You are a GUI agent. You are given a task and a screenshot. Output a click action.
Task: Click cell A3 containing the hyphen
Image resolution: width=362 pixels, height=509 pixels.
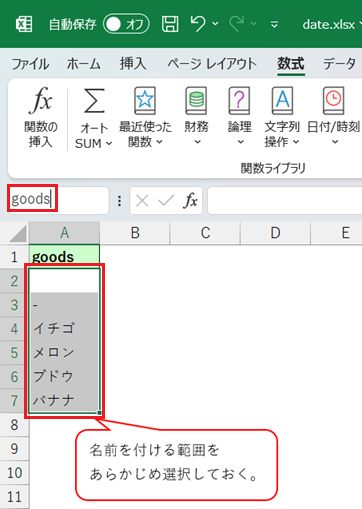(x=65, y=305)
